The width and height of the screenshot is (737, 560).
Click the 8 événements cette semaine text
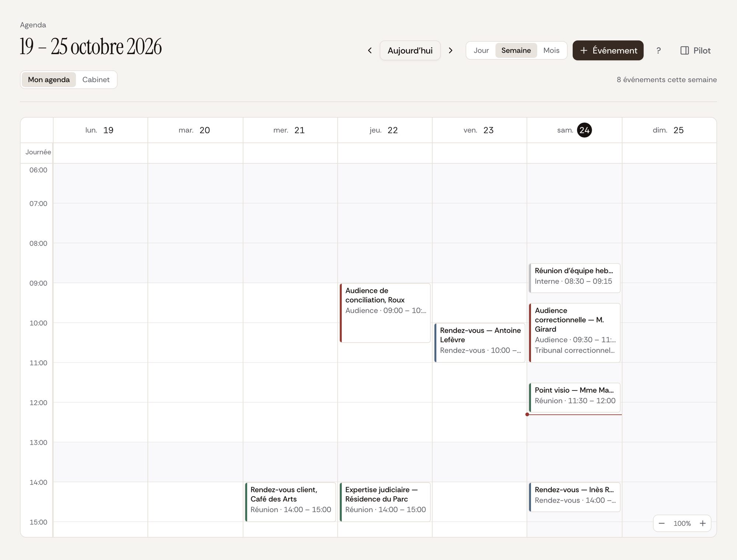pos(667,80)
